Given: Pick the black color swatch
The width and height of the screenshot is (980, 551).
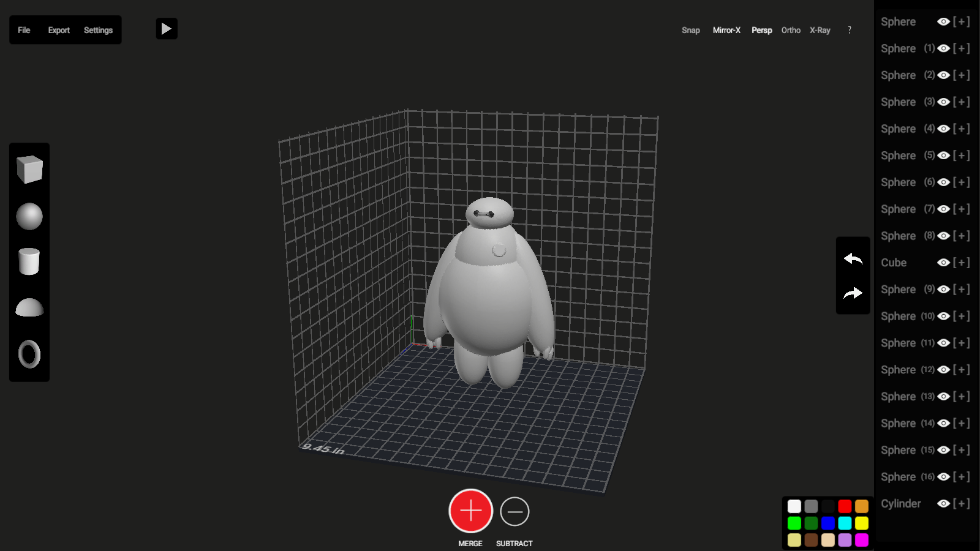Looking at the screenshot, I should click(x=828, y=506).
